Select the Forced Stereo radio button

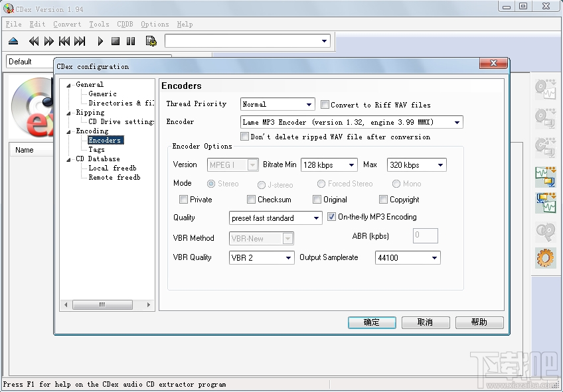(x=321, y=184)
